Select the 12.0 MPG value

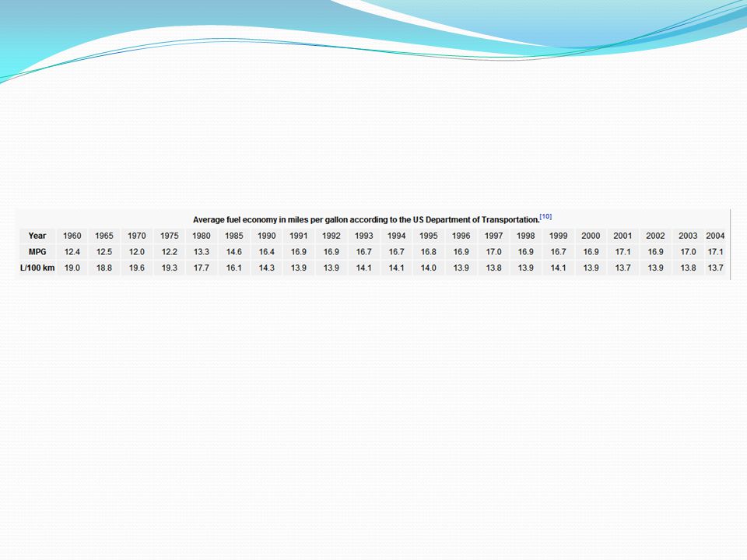tap(137, 252)
